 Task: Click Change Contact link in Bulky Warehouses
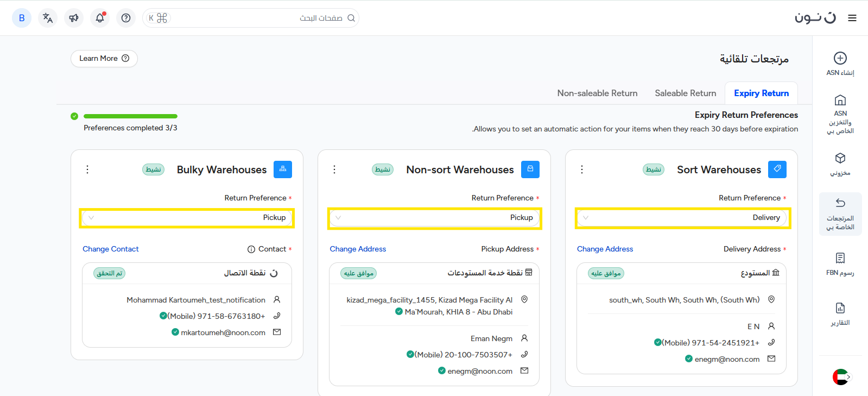pos(111,249)
